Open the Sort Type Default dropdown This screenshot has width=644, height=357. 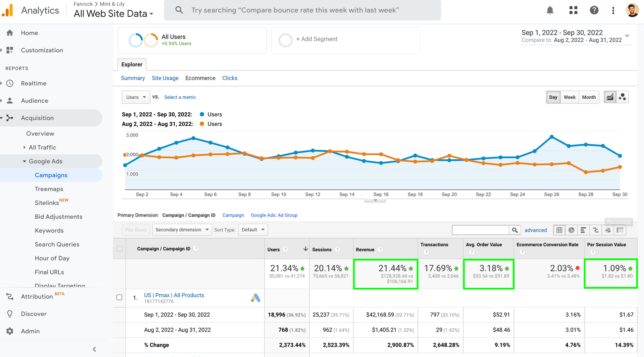[253, 230]
